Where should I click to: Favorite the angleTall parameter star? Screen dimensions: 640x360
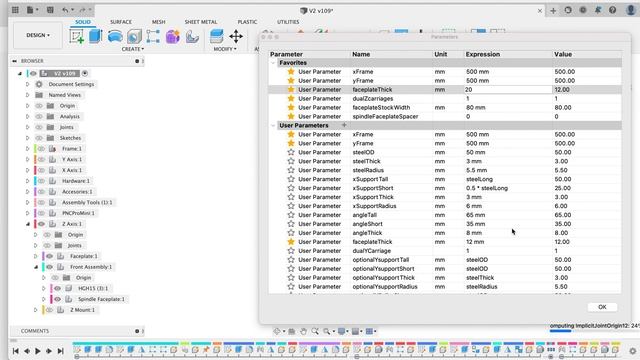pyautogui.click(x=291, y=215)
